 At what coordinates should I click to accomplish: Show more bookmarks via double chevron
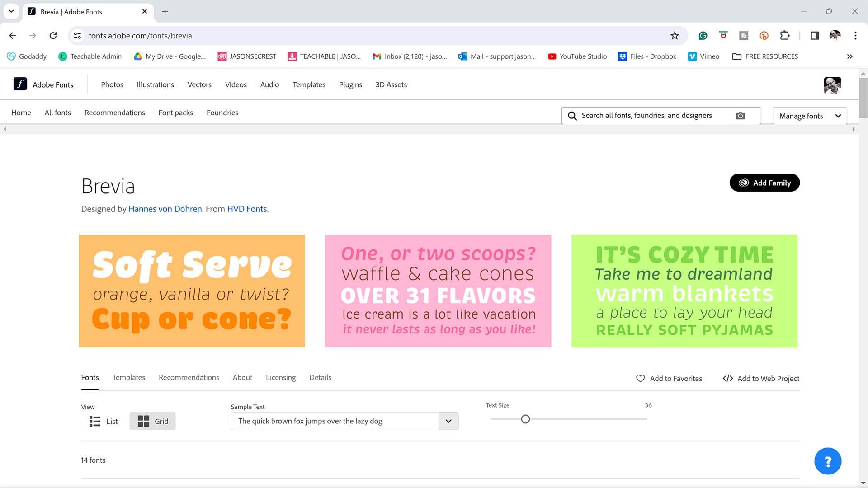coord(849,56)
